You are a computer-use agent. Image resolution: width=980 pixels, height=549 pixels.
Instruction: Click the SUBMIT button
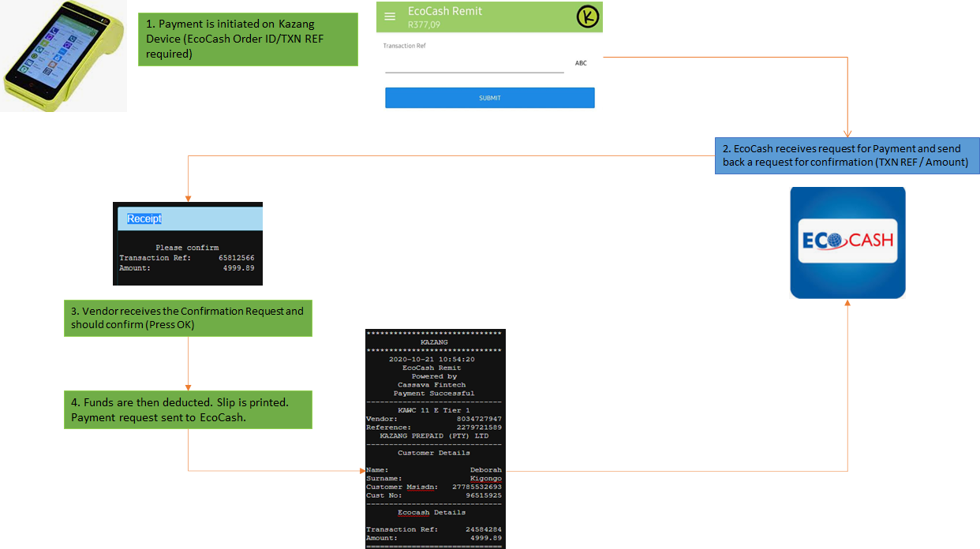489,98
